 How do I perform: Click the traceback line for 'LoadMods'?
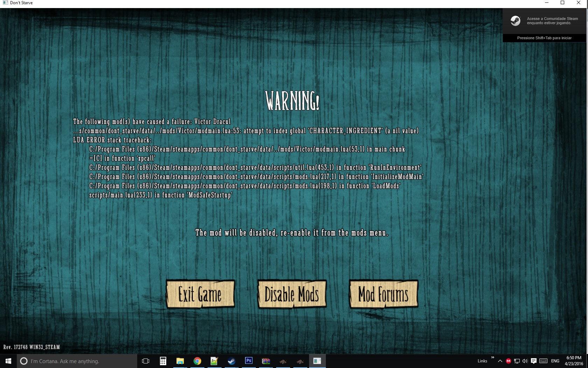click(x=245, y=186)
